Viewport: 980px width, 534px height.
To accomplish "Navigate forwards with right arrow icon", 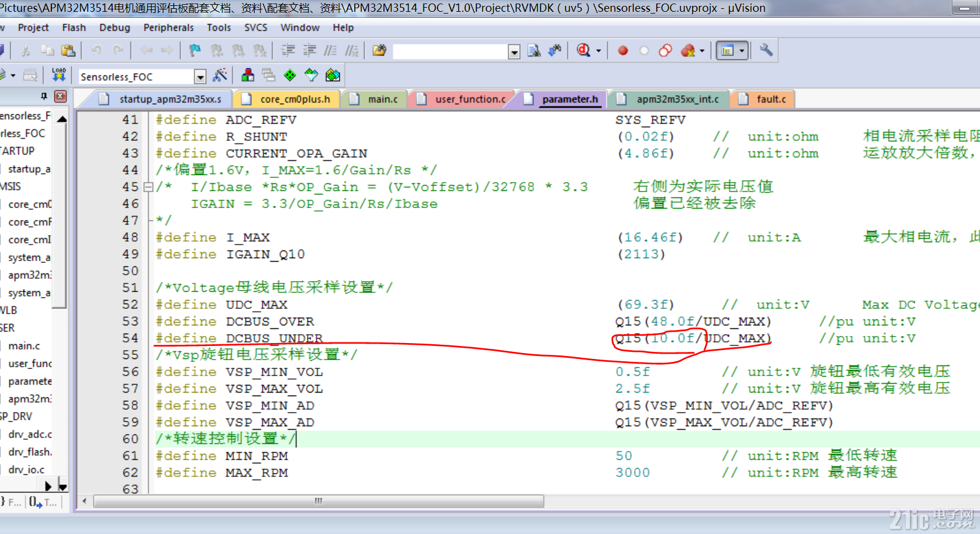I will coord(167,51).
